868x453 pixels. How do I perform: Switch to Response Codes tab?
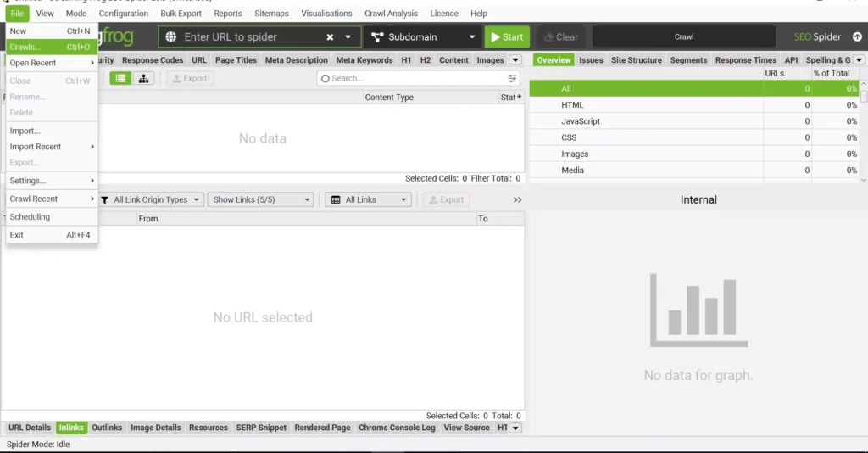click(153, 60)
